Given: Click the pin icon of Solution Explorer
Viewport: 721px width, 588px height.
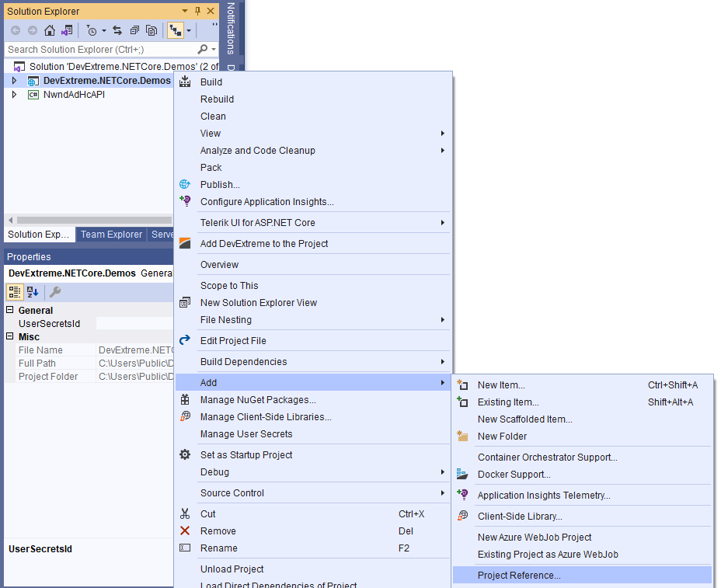Looking at the screenshot, I should [x=197, y=11].
